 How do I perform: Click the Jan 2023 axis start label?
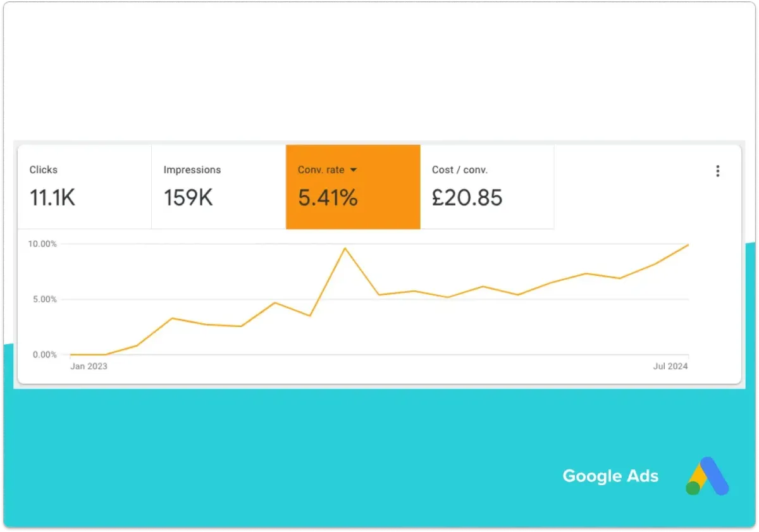tap(89, 366)
